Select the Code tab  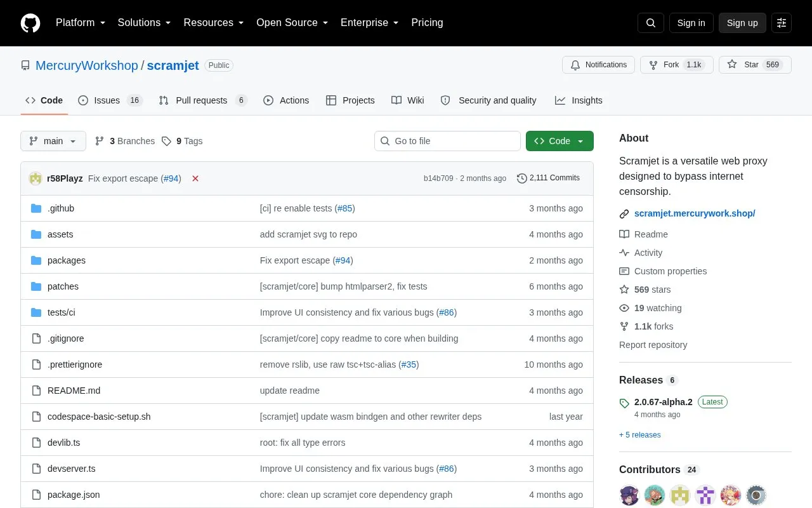click(44, 100)
